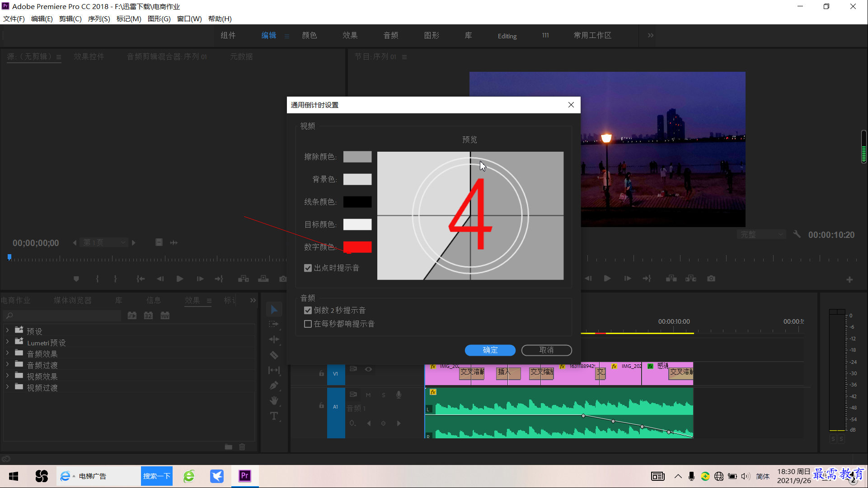Confirm the dialog with 确定
This screenshot has width=868, height=488.
click(490, 350)
